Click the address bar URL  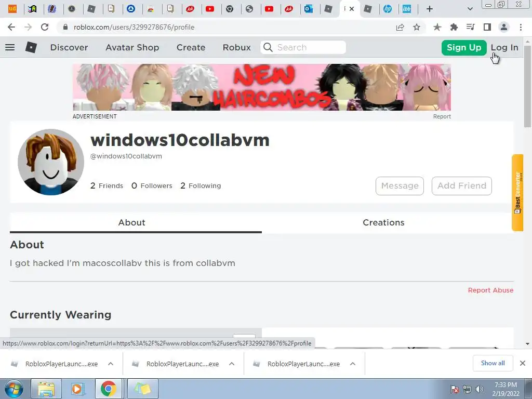(134, 27)
